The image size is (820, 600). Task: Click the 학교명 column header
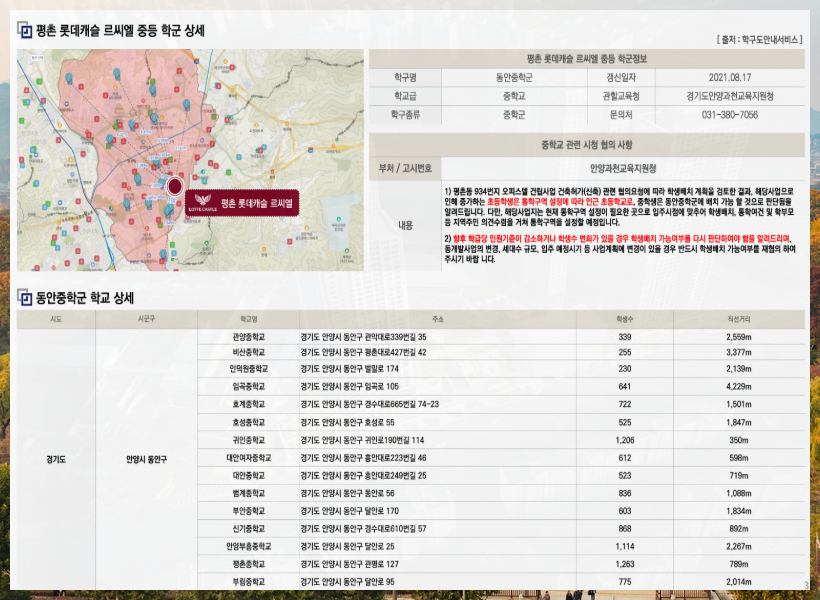coord(248,319)
